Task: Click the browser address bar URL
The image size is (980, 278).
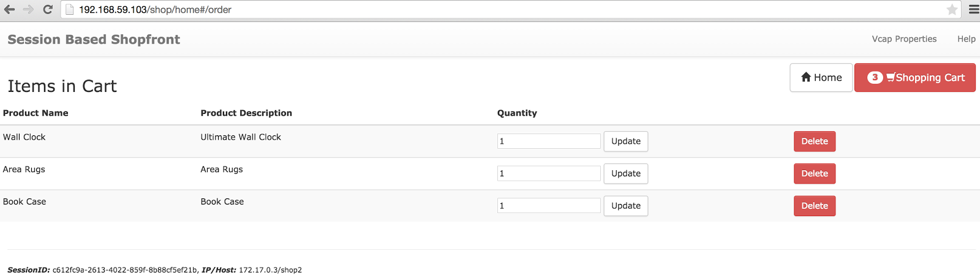Action: point(155,10)
